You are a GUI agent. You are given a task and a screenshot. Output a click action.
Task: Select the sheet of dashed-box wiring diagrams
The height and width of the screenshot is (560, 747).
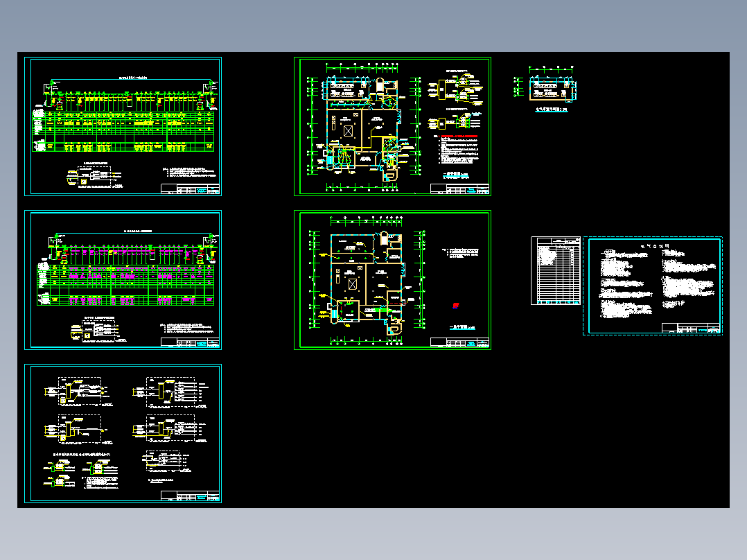click(123, 433)
